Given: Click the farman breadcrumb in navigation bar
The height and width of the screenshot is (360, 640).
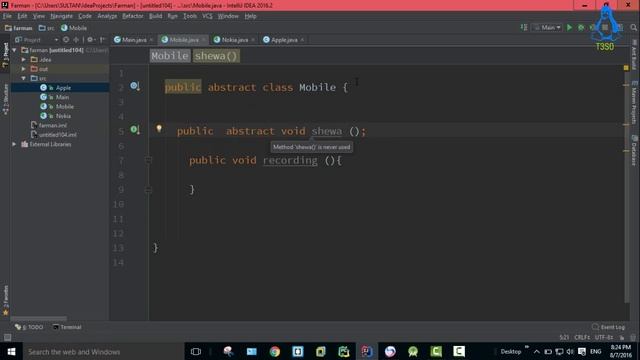Looking at the screenshot, I should click(19, 28).
